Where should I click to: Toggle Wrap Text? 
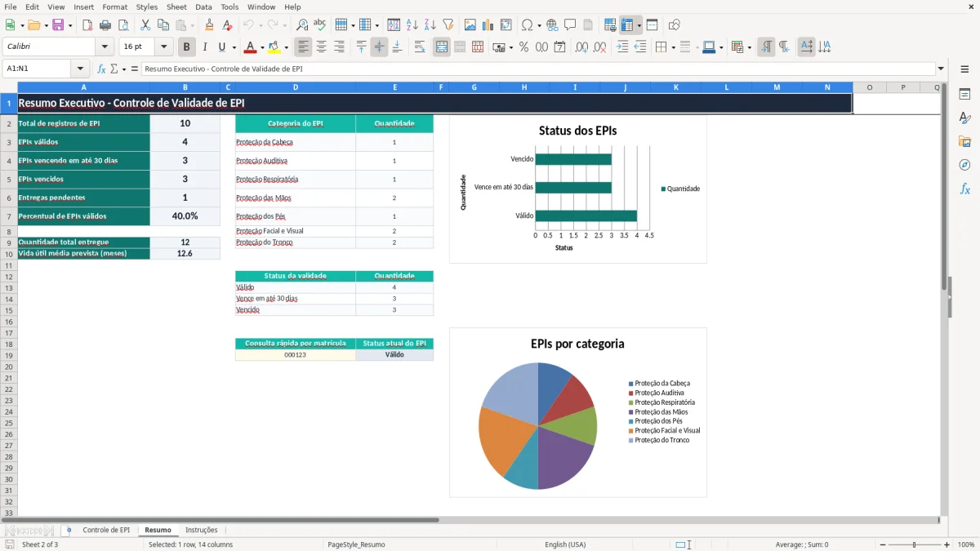pos(420,47)
